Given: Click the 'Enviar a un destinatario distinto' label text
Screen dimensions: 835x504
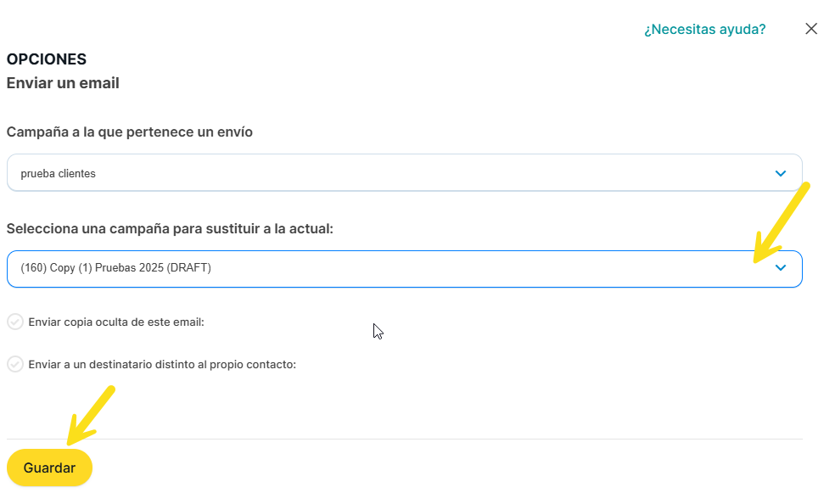Looking at the screenshot, I should pyautogui.click(x=162, y=365).
